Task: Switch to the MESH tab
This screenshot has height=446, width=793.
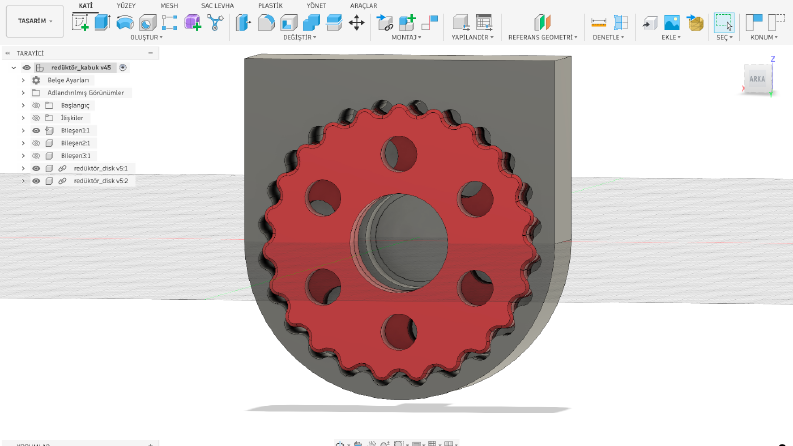Action: [x=169, y=6]
